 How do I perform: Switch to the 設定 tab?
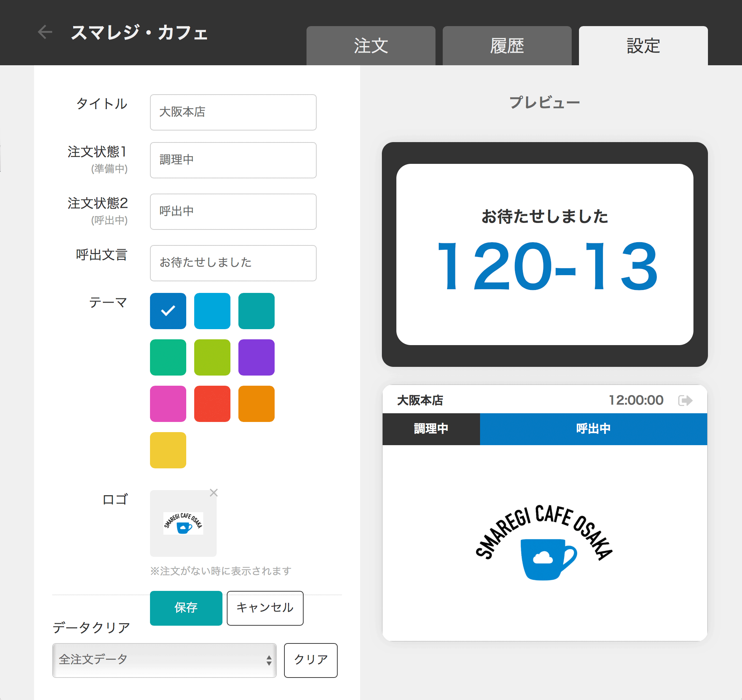(x=643, y=46)
